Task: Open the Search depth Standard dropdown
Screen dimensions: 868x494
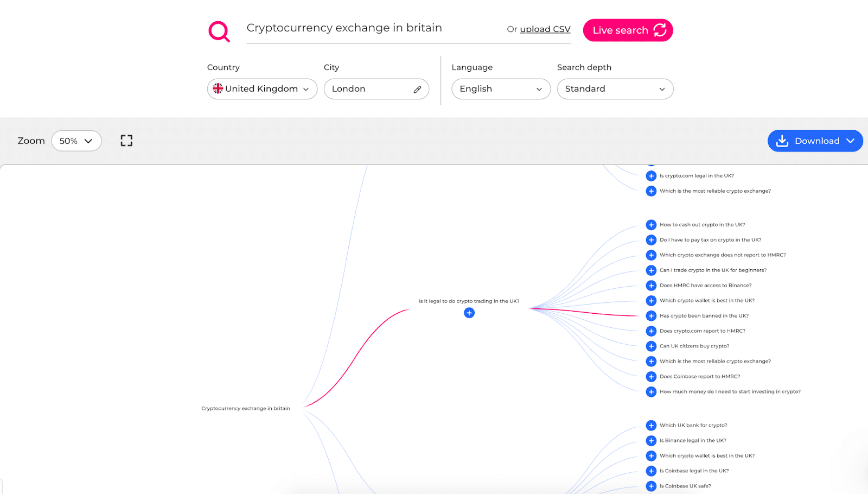Action: (615, 89)
